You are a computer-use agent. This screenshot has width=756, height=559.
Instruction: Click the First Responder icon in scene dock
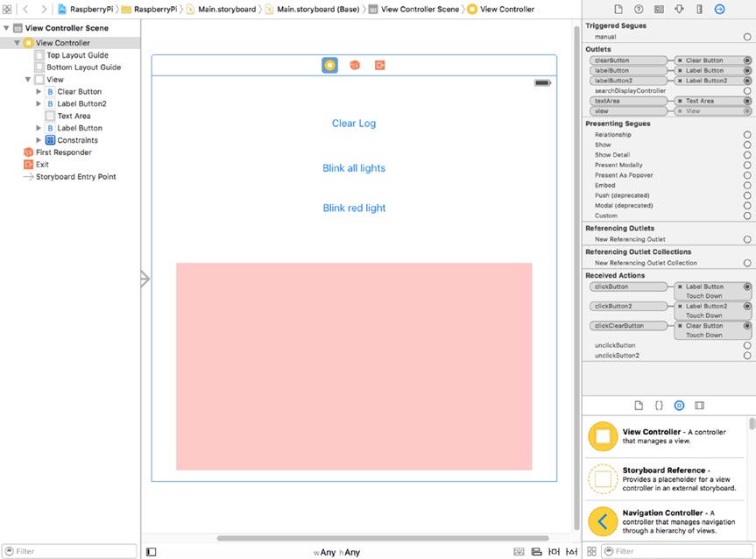click(x=355, y=66)
